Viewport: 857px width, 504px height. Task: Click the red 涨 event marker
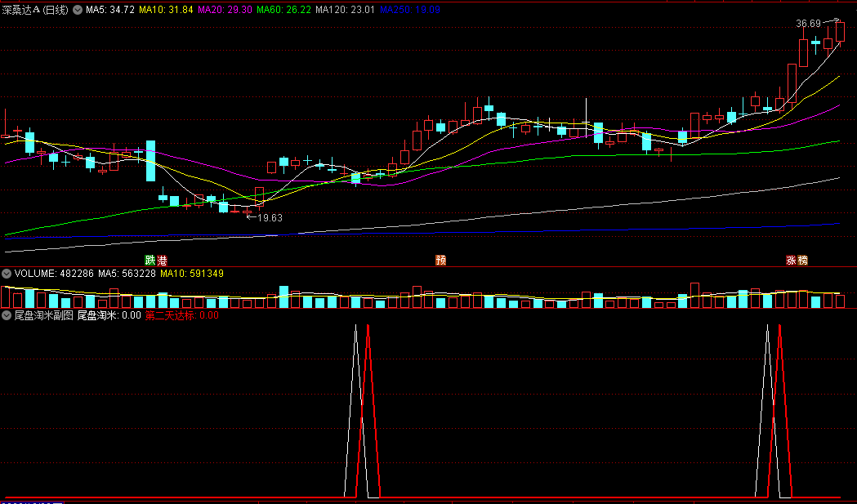point(791,261)
